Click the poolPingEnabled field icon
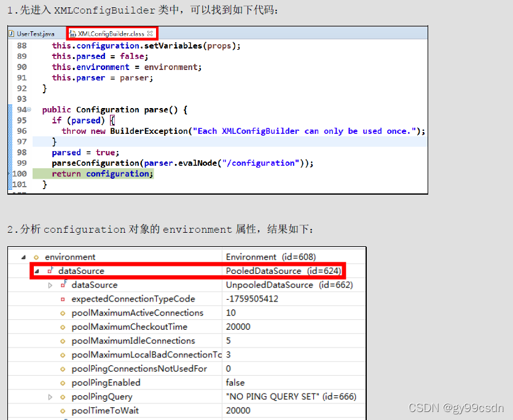 click(x=63, y=383)
